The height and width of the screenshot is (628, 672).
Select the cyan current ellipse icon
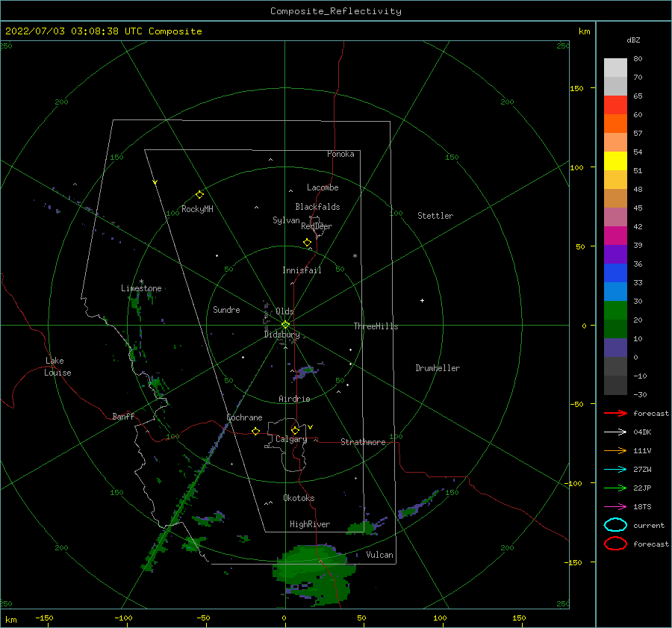tap(615, 525)
